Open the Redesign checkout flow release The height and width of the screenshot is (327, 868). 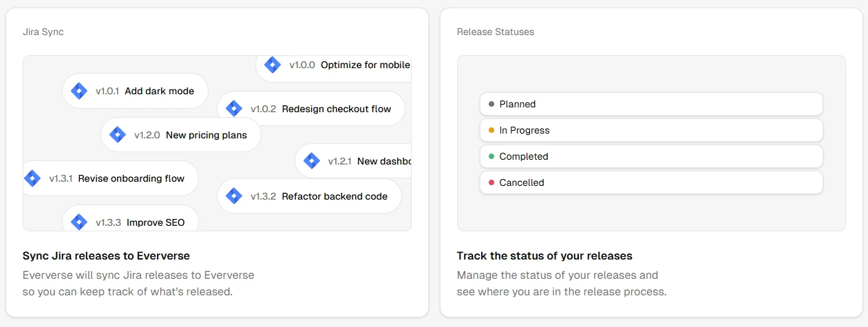(336, 109)
